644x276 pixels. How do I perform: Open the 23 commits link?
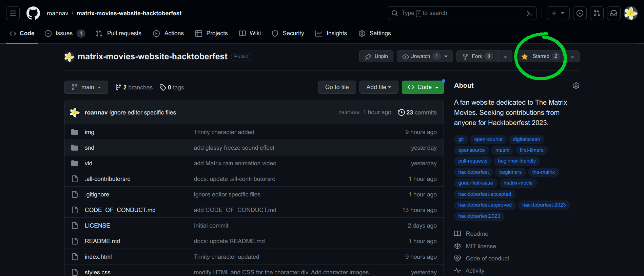[x=417, y=112]
